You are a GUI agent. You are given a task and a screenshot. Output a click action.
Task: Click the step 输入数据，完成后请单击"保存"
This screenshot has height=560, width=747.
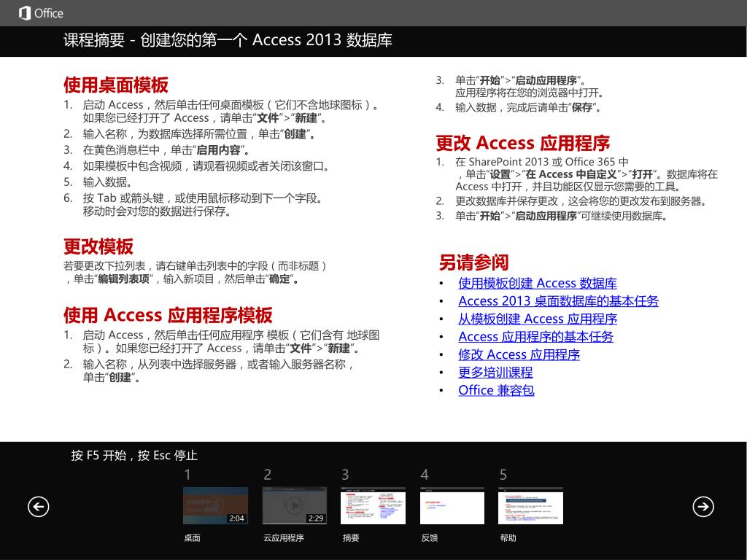528,108
